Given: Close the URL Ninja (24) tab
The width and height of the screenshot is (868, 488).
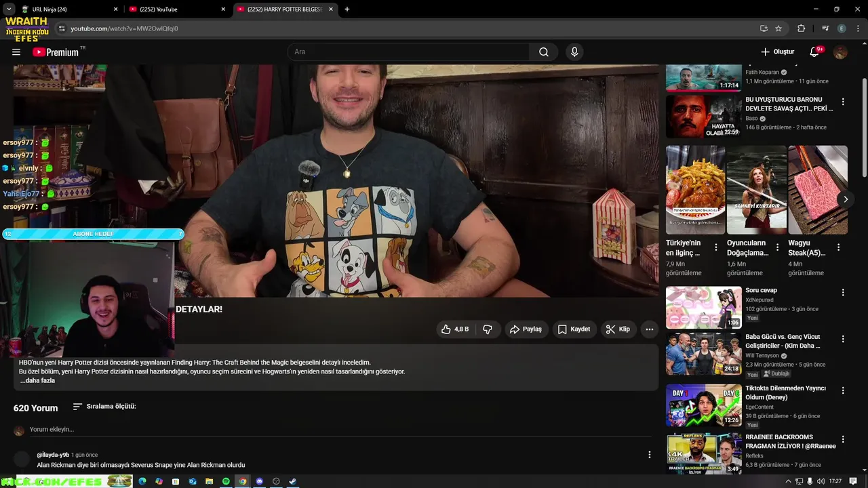Looking at the screenshot, I should (115, 9).
